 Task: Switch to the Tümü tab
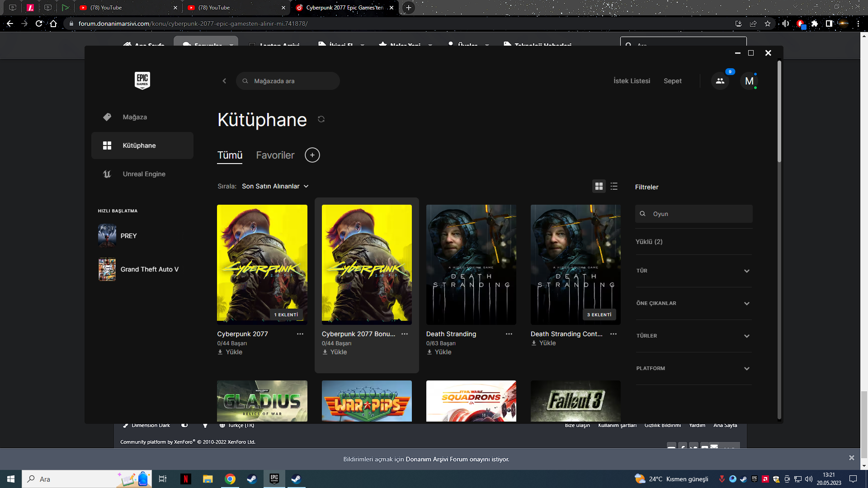click(230, 155)
